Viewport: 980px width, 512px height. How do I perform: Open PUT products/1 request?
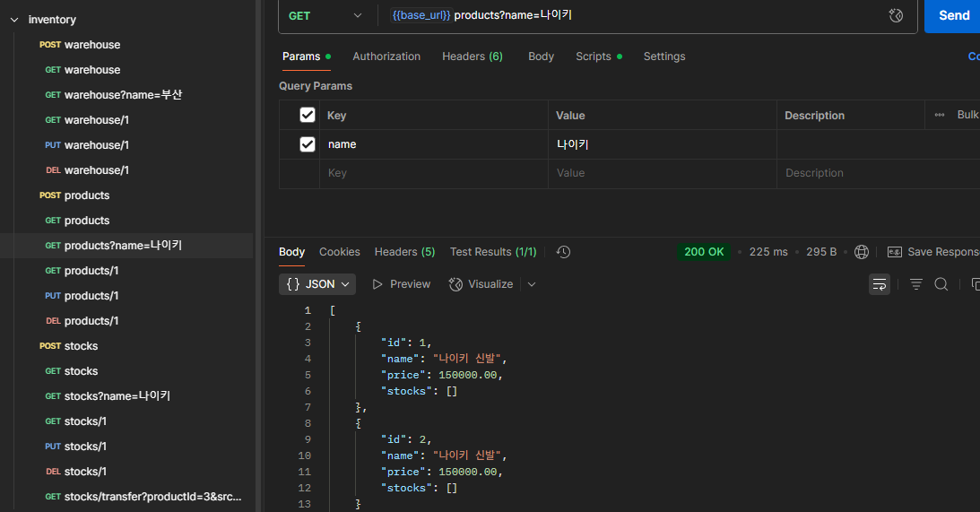click(82, 296)
